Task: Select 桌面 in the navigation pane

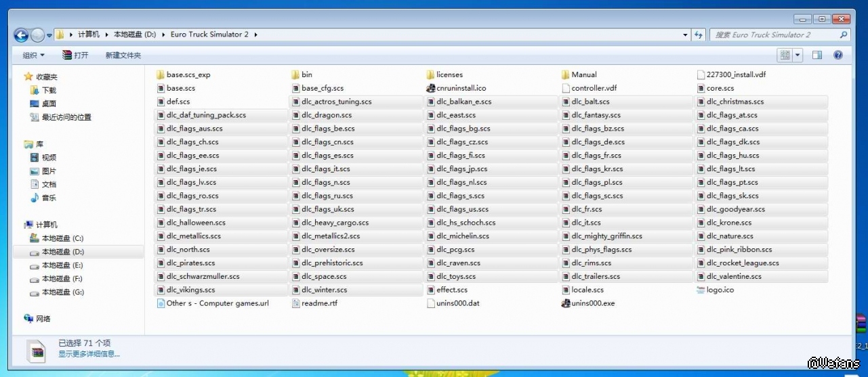Action: [x=49, y=104]
